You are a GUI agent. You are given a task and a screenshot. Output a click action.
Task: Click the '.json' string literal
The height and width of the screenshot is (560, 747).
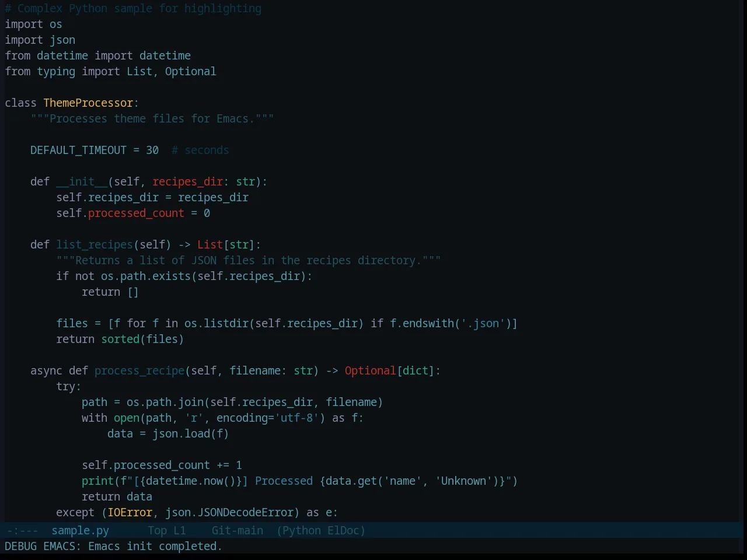pos(483,323)
